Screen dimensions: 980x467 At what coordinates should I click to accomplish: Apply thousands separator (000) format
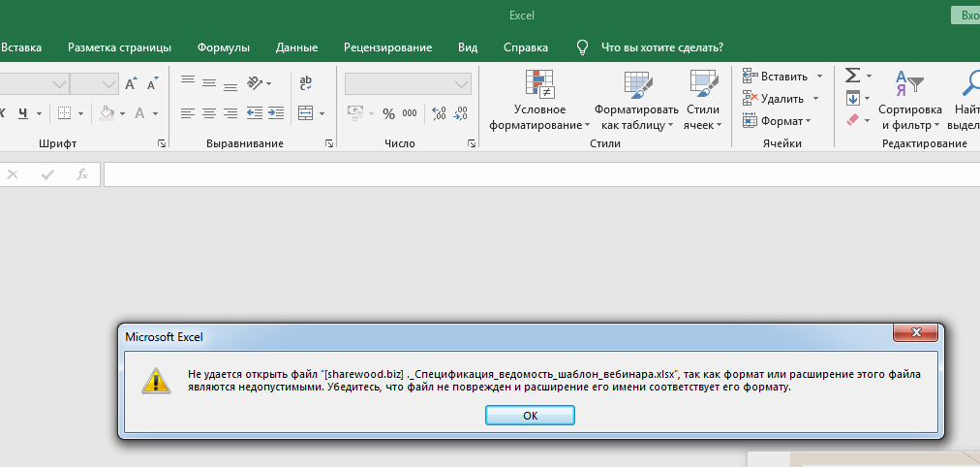[410, 113]
